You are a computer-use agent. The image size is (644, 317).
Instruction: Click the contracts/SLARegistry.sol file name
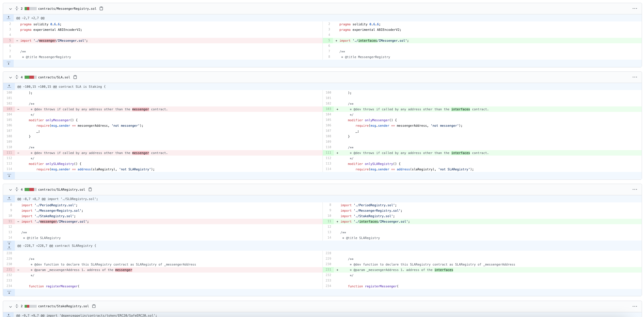click(x=61, y=190)
